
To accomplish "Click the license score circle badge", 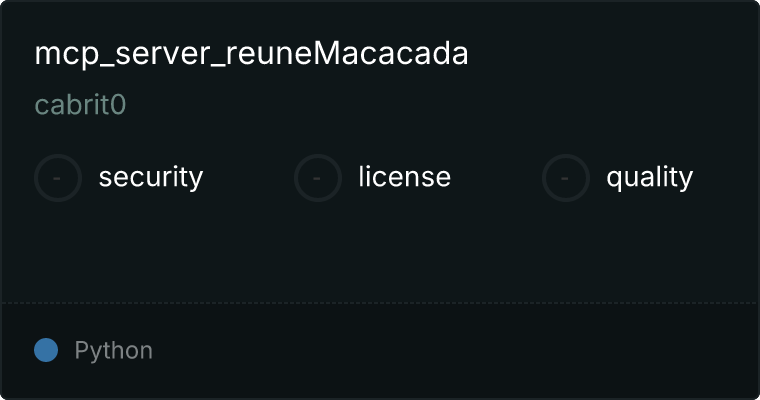I will click(x=317, y=178).
